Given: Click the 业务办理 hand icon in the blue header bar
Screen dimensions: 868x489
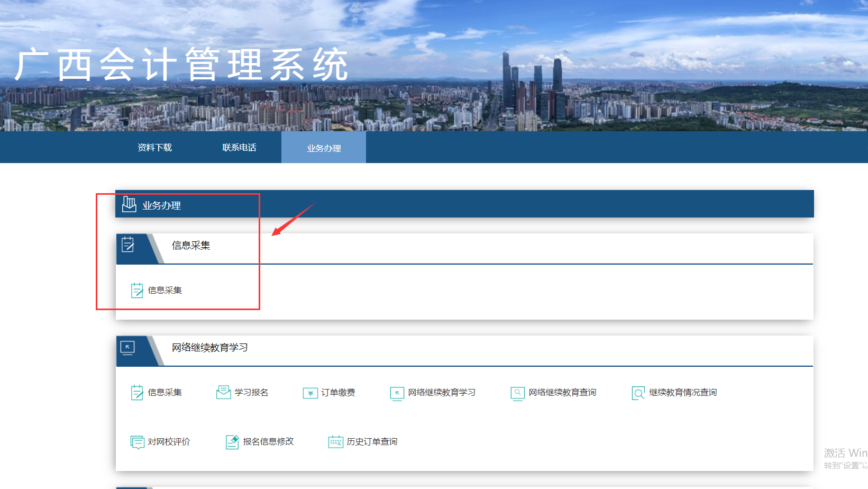Looking at the screenshot, I should (x=129, y=204).
